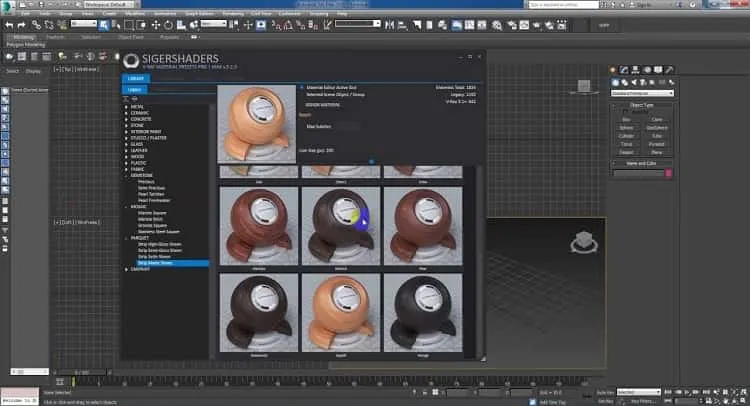Click the Align tool icon
Viewport: 750px width, 406px height.
click(x=402, y=25)
